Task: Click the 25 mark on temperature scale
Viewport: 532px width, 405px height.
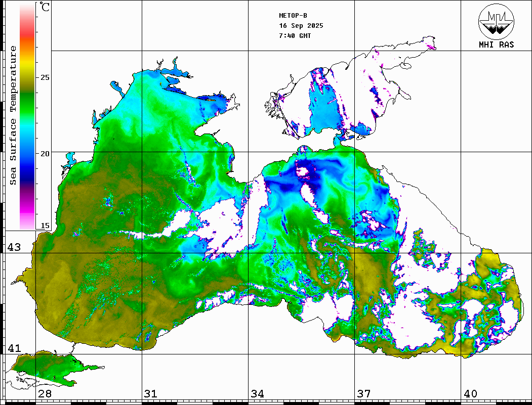Action: tap(45, 77)
